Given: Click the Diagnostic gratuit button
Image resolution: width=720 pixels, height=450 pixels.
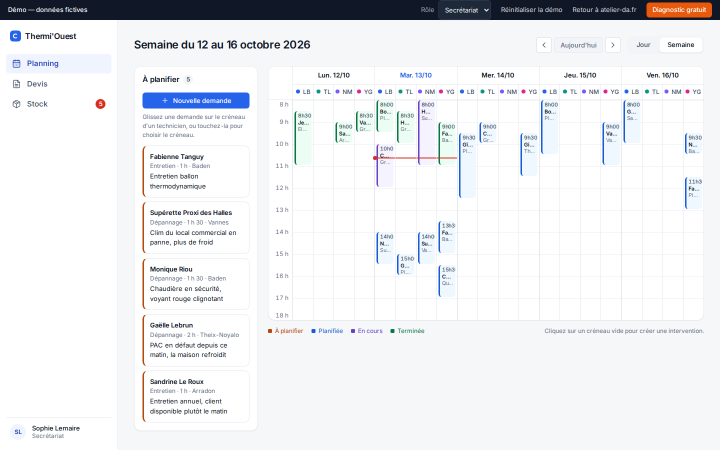Looking at the screenshot, I should point(679,10).
